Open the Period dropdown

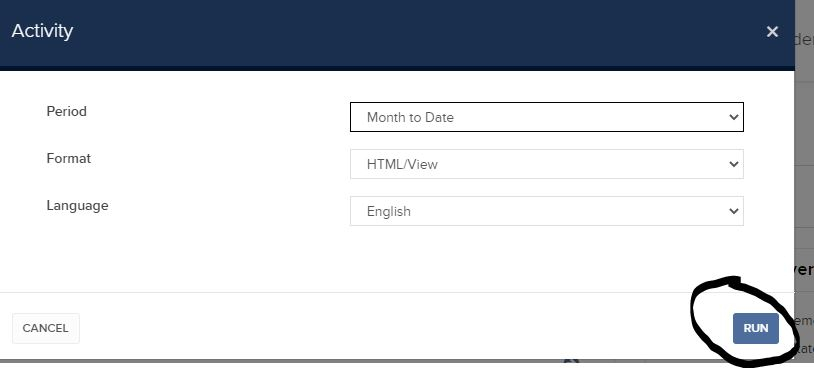pyautogui.click(x=547, y=117)
